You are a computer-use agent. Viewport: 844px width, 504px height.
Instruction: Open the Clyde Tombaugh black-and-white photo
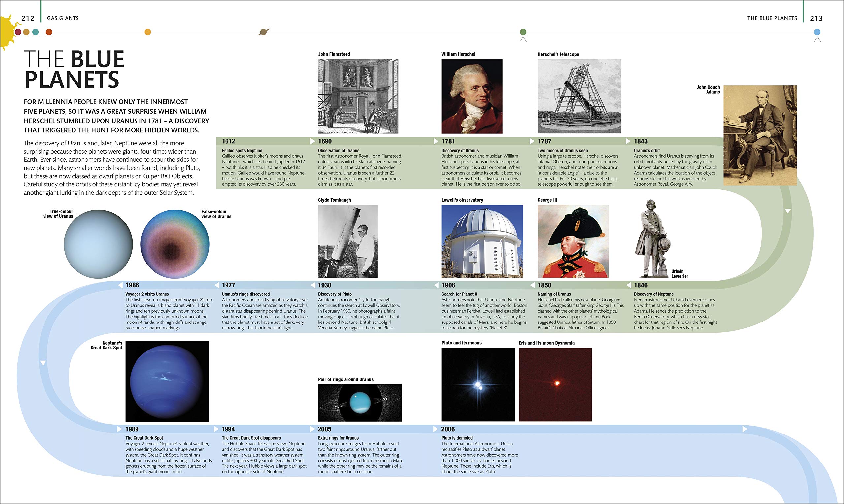pos(348,241)
